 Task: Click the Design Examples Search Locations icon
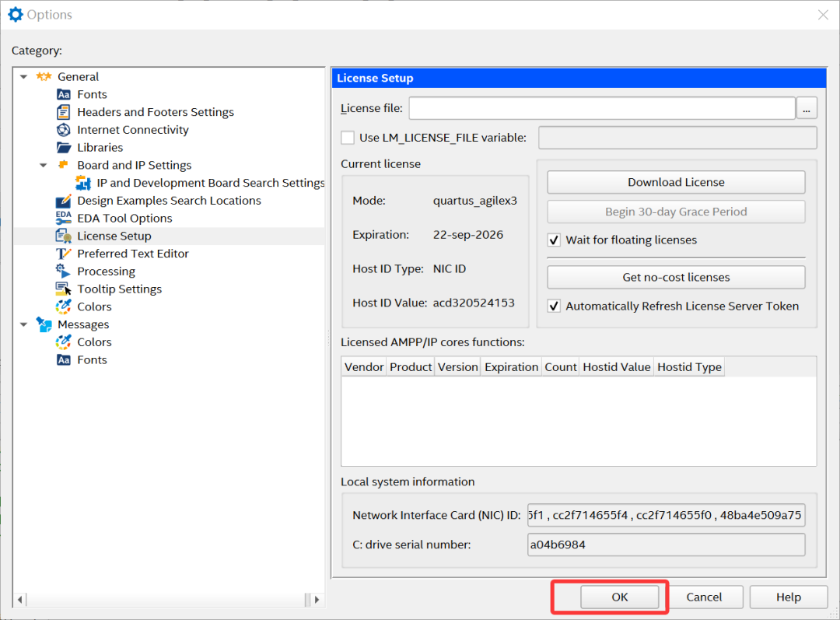click(64, 201)
